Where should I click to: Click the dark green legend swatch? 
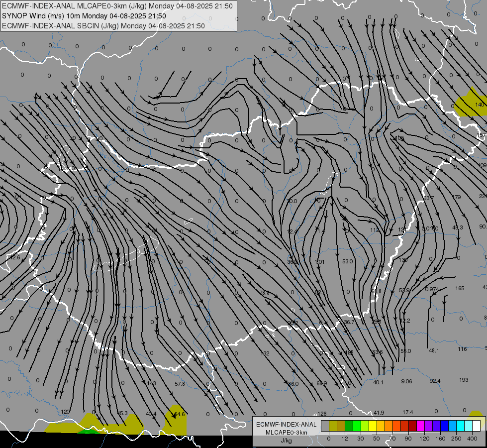349,426
